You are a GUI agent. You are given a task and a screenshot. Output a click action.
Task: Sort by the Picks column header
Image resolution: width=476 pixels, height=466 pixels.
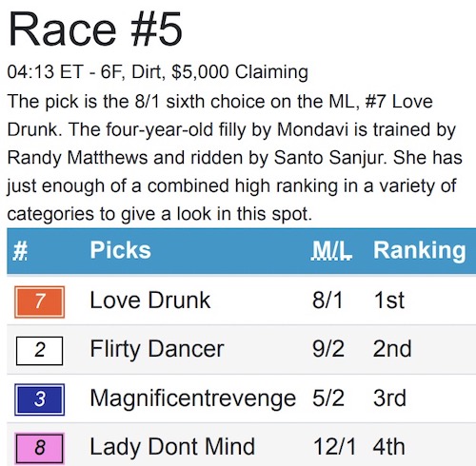pyautogui.click(x=120, y=250)
